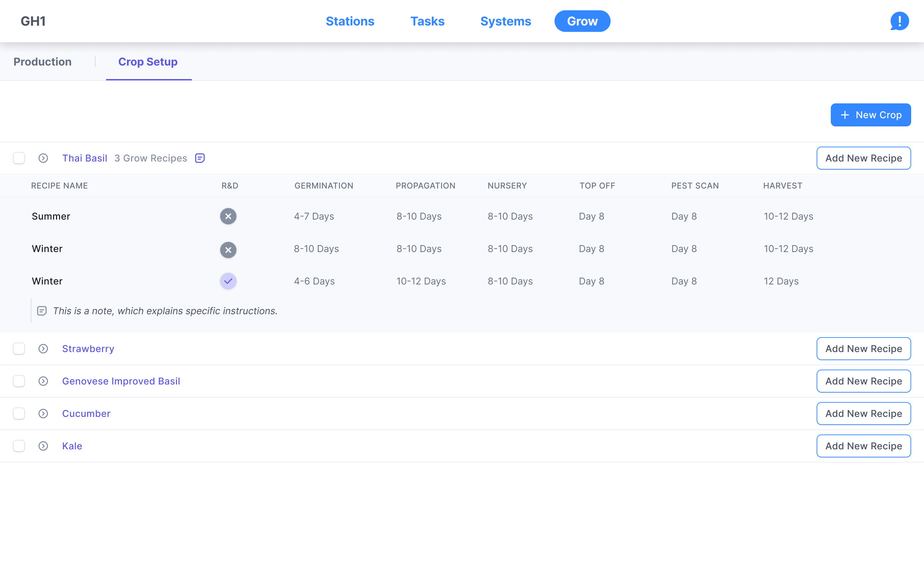Select the Strawberry row checkbox
The width and height of the screenshot is (924, 573).
tap(19, 349)
